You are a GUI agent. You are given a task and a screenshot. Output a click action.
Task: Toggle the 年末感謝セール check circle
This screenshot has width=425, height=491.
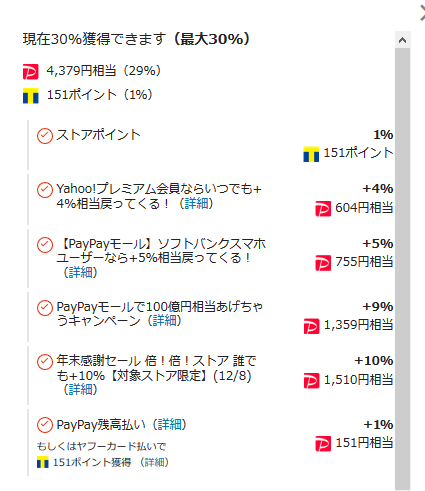pos(45,362)
